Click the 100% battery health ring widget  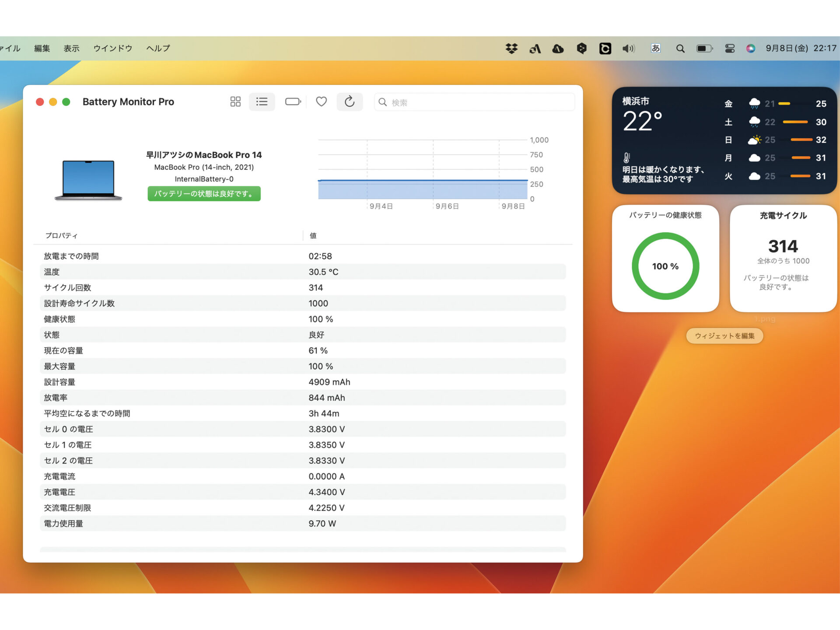665,266
